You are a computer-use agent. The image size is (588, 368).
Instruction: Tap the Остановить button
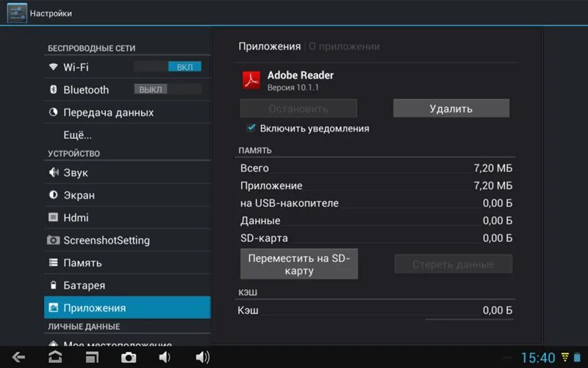(x=298, y=108)
